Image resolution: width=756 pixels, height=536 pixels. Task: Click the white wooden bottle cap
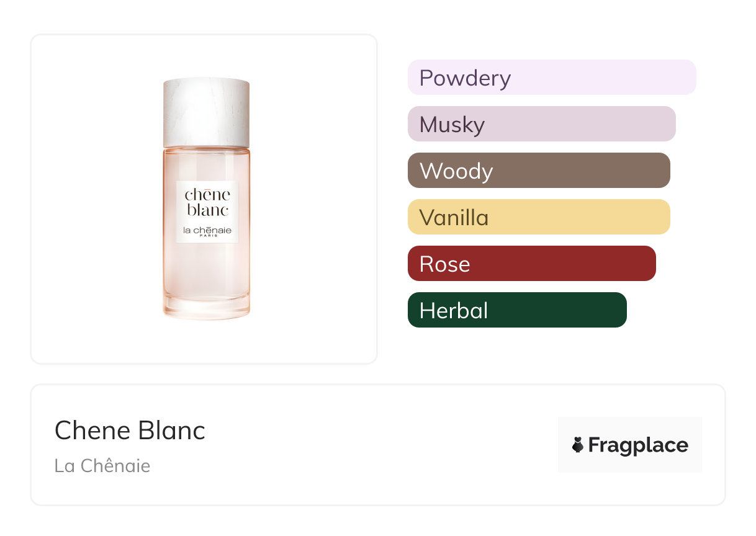(207, 112)
